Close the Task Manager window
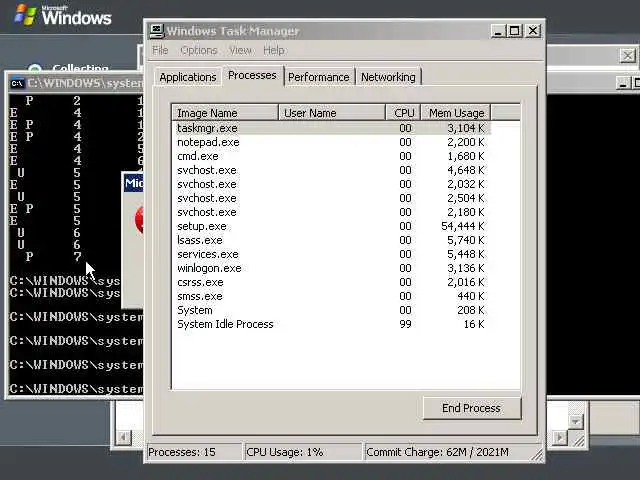Viewport: 640px width, 480px height. point(533,31)
